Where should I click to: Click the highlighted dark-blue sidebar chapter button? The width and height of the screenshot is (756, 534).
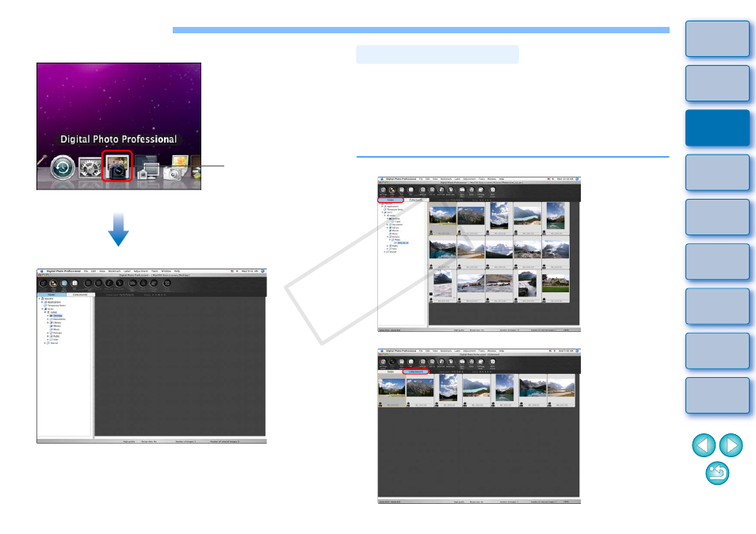pos(717,128)
